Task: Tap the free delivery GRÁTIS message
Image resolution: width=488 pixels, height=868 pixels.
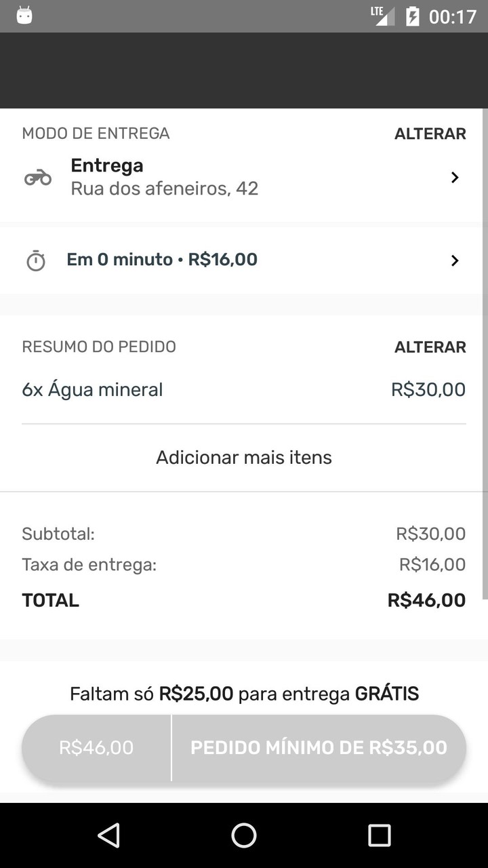Action: pyautogui.click(x=244, y=694)
